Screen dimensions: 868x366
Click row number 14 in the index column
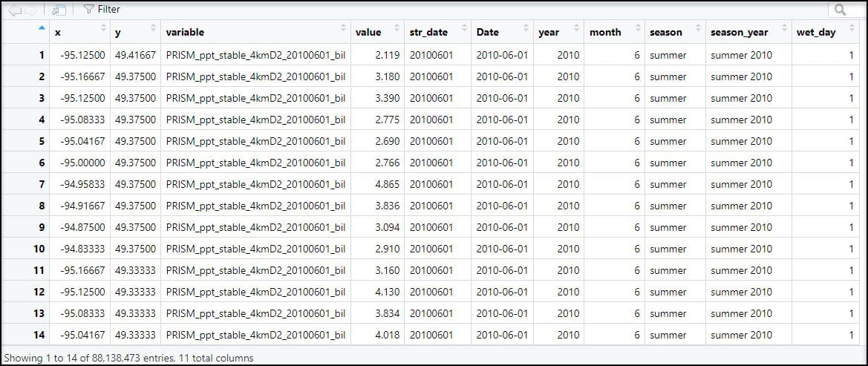pos(39,335)
